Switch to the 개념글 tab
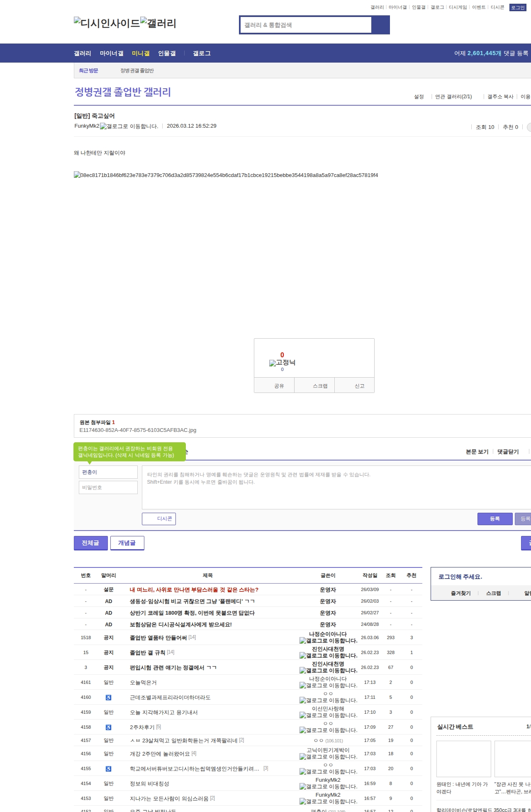This screenshot has width=531, height=812. (x=127, y=543)
